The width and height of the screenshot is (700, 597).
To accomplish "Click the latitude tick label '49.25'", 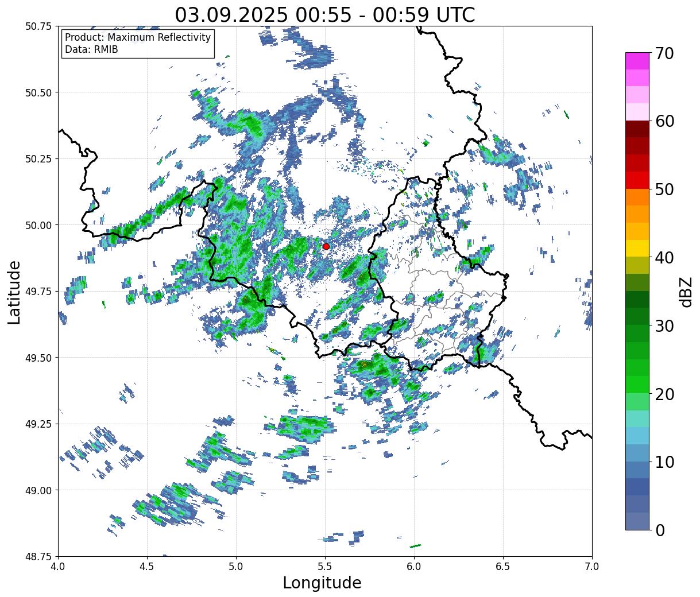I will [x=38, y=424].
